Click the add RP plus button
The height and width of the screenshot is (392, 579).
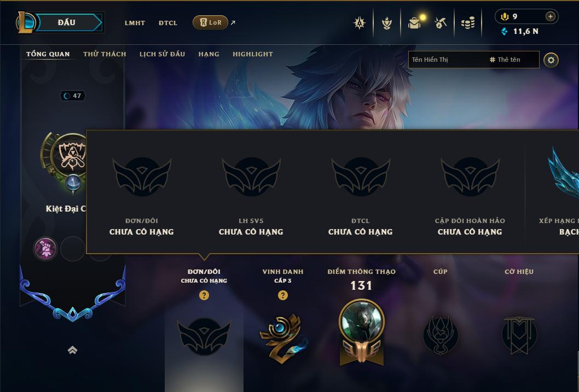(x=550, y=16)
